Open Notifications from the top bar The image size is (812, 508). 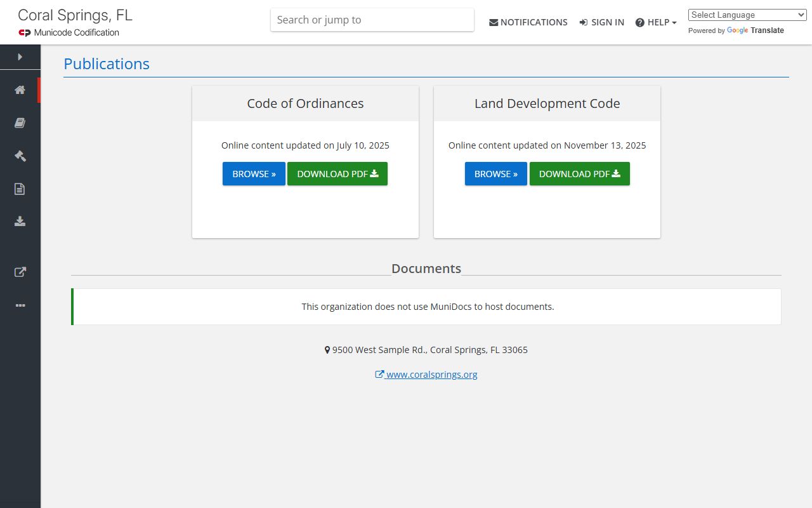[x=528, y=22]
